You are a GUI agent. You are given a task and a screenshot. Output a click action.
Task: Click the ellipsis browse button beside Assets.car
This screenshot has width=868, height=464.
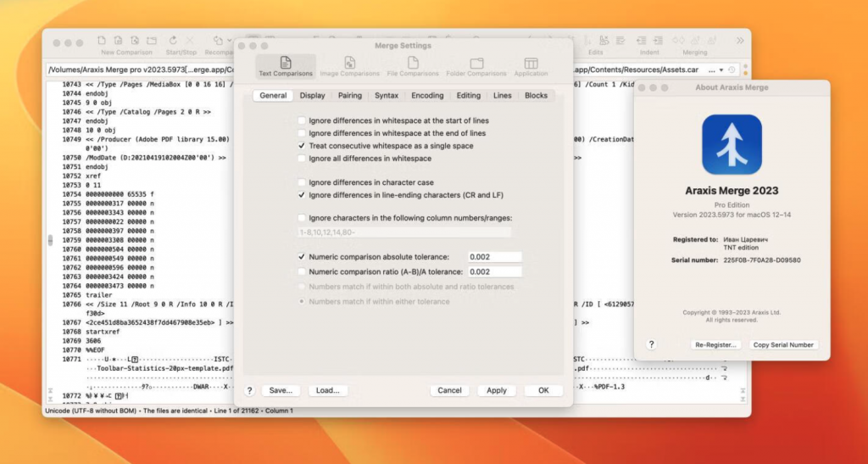coord(711,70)
